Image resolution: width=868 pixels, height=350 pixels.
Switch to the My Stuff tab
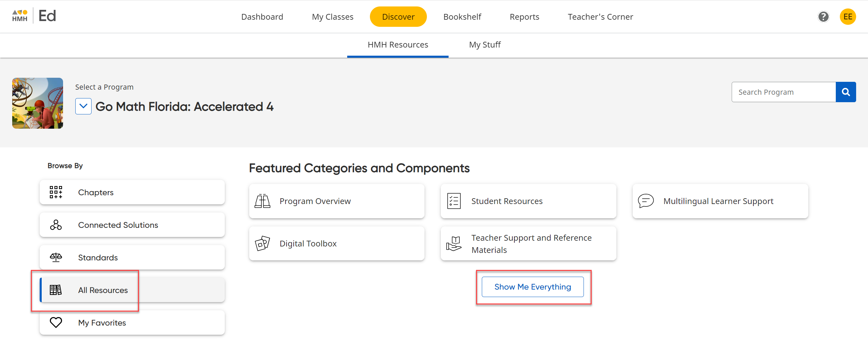point(485,44)
